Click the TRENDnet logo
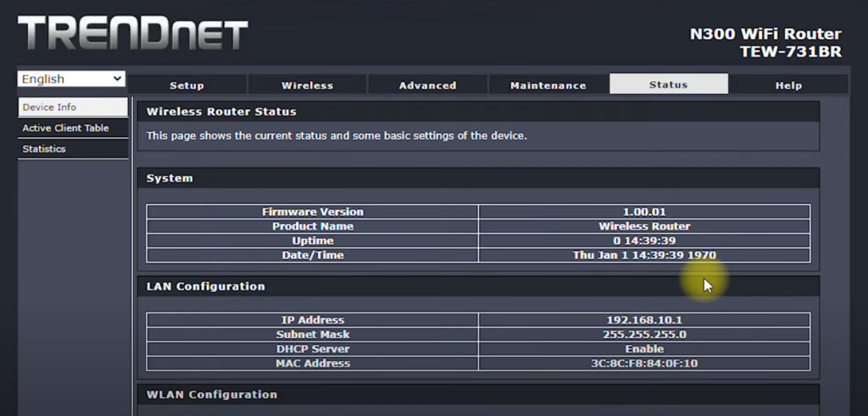This screenshot has height=416, width=868. [133, 34]
